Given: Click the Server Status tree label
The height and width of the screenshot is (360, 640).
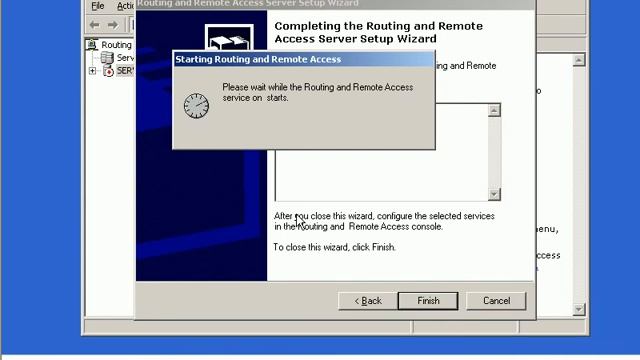Looking at the screenshot, I should [x=125, y=58].
